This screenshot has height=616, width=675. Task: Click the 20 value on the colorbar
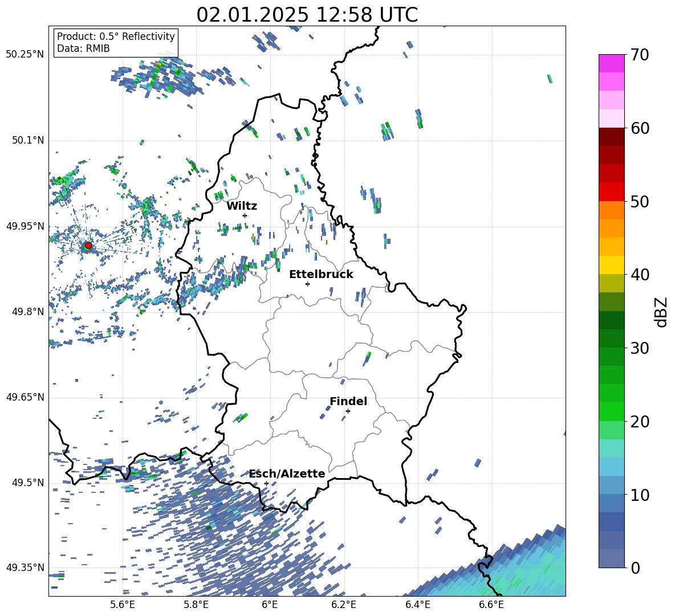click(x=639, y=421)
